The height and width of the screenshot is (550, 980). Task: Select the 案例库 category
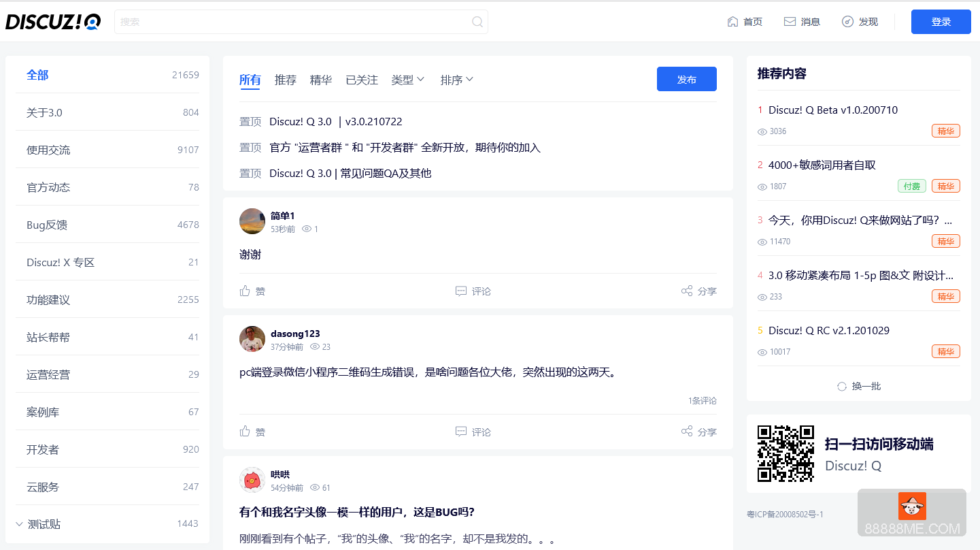[107, 412]
